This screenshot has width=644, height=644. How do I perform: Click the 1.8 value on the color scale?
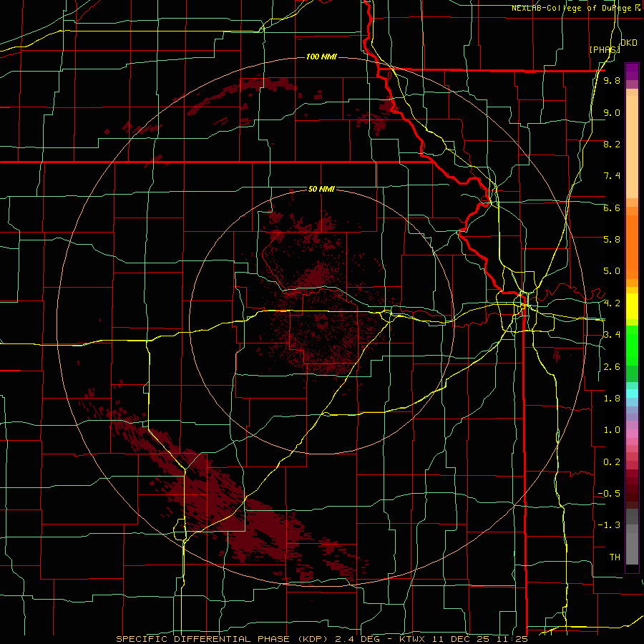pyautogui.click(x=612, y=399)
